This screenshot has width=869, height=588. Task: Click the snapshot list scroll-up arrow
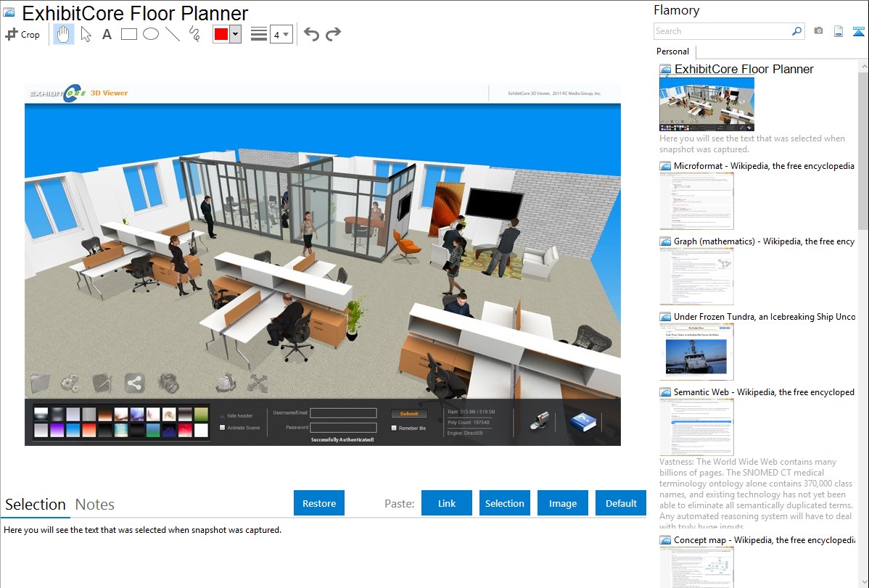pyautogui.click(x=863, y=66)
